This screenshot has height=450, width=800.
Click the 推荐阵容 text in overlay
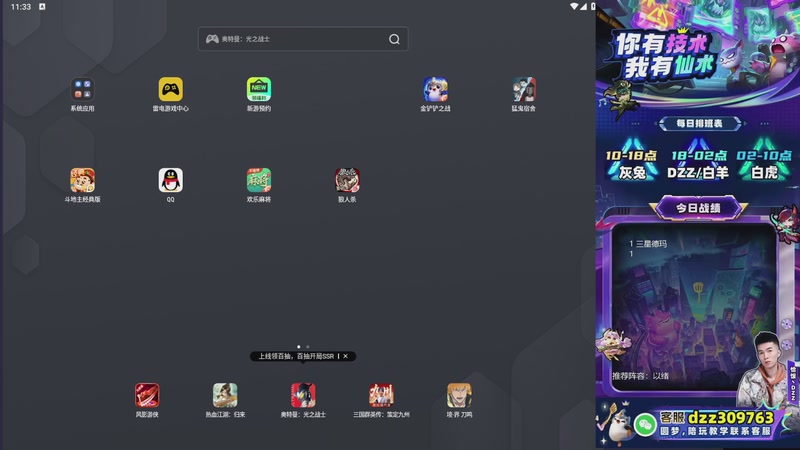(640, 376)
